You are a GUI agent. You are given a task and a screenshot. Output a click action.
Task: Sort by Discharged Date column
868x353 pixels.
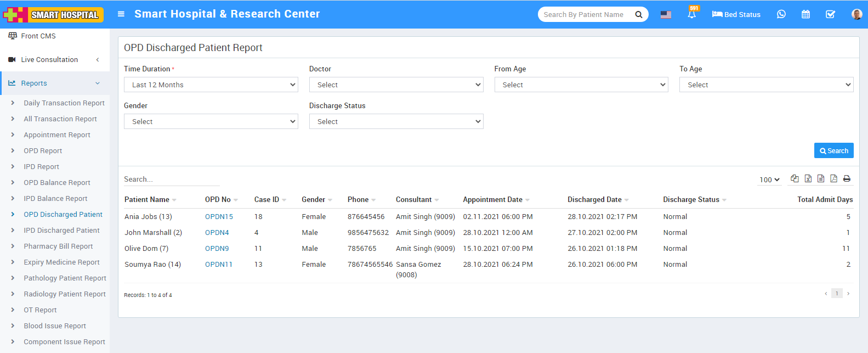(x=598, y=200)
